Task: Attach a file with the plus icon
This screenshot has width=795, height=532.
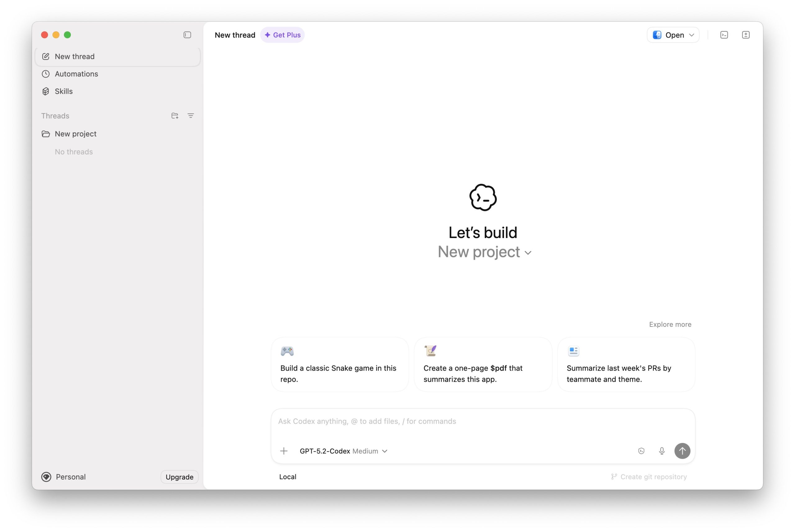Action: pyautogui.click(x=284, y=451)
